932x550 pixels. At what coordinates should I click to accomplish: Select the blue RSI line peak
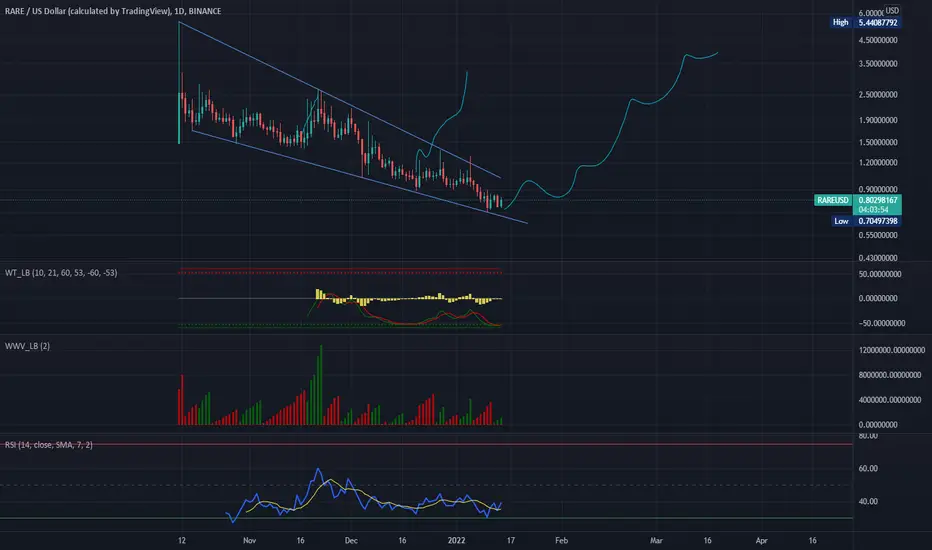(x=318, y=470)
